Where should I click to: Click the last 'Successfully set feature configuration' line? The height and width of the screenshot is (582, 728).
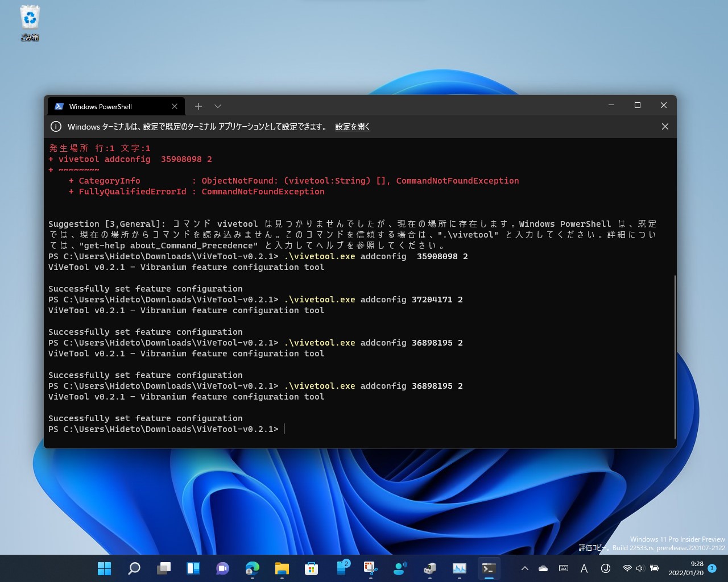(x=146, y=418)
